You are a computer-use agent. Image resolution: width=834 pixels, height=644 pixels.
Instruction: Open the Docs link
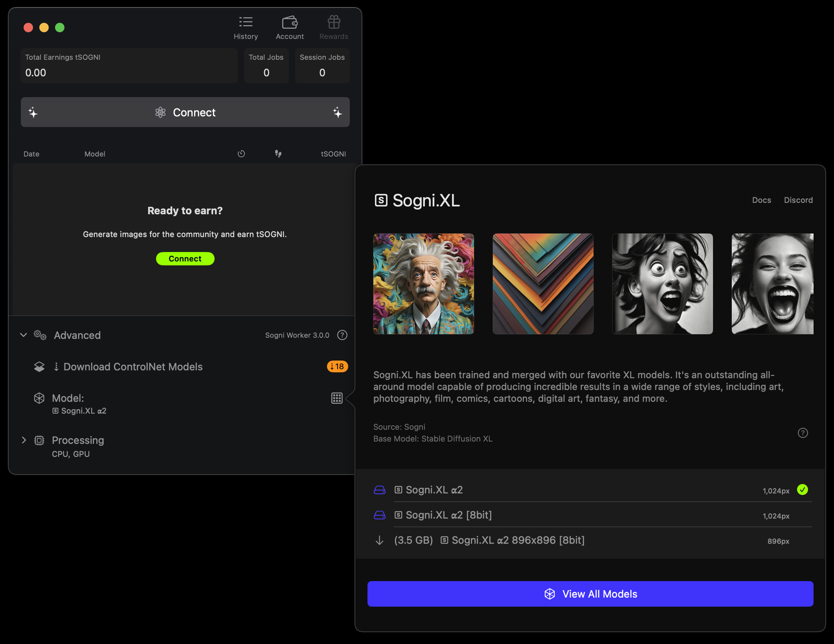click(x=761, y=200)
